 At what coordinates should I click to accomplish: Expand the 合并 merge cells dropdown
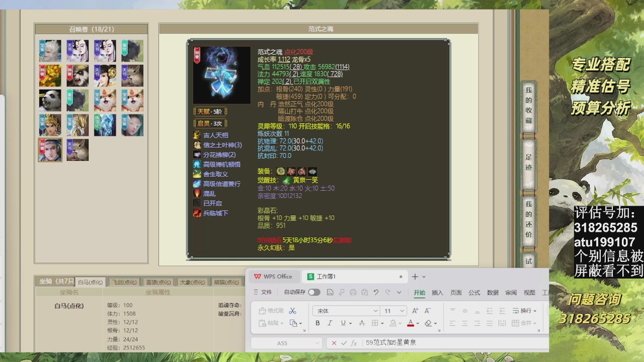535,323
